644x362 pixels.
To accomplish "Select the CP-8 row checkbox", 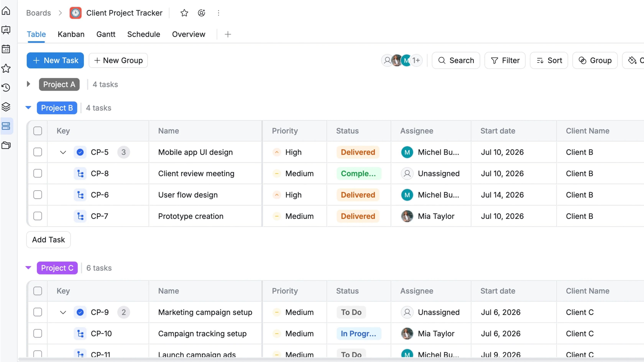I will coord(38,173).
